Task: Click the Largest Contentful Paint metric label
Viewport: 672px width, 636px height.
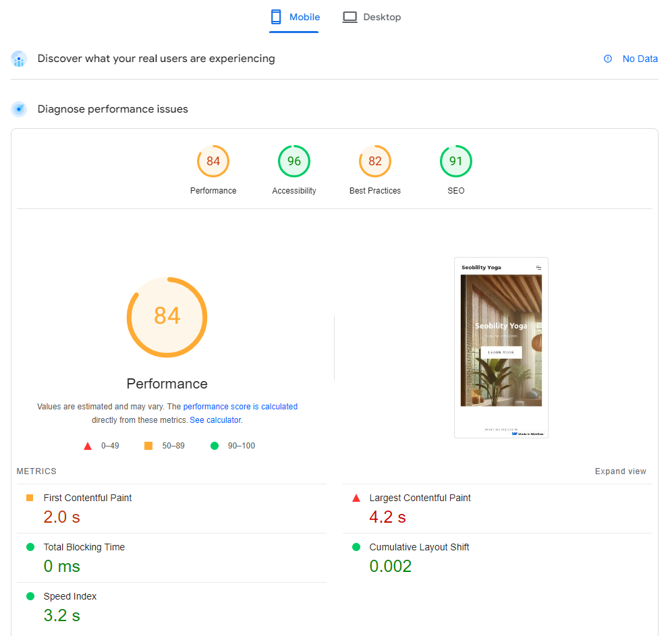Action: coord(420,498)
